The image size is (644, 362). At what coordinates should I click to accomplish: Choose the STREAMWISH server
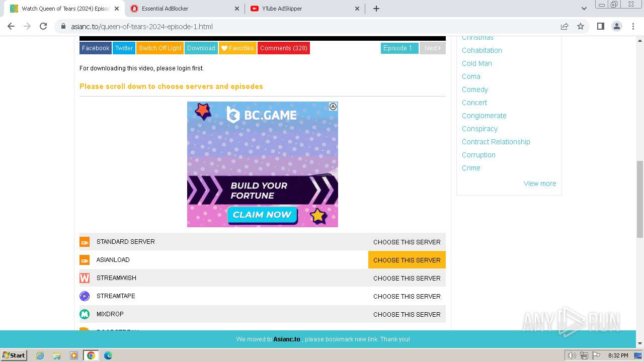pyautogui.click(x=407, y=278)
